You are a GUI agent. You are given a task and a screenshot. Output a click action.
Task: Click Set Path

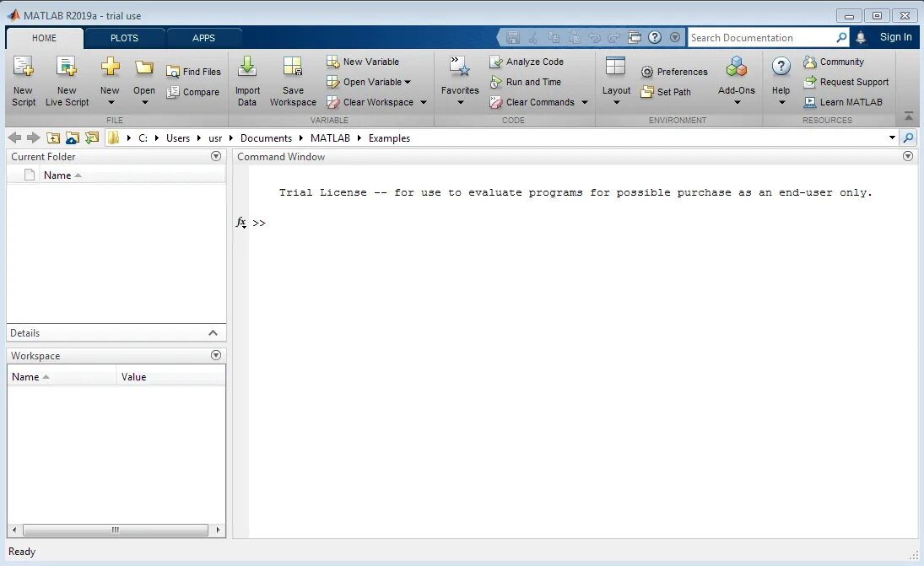pyautogui.click(x=666, y=92)
